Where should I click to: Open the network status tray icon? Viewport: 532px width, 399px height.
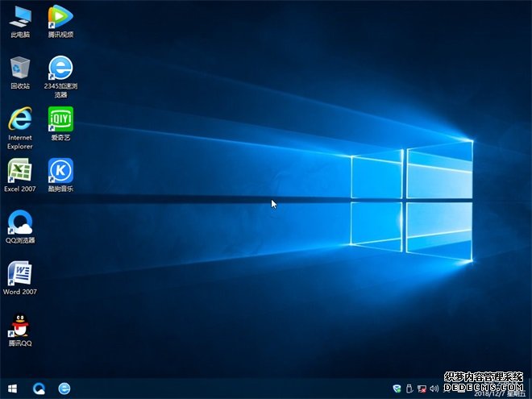coord(422,389)
